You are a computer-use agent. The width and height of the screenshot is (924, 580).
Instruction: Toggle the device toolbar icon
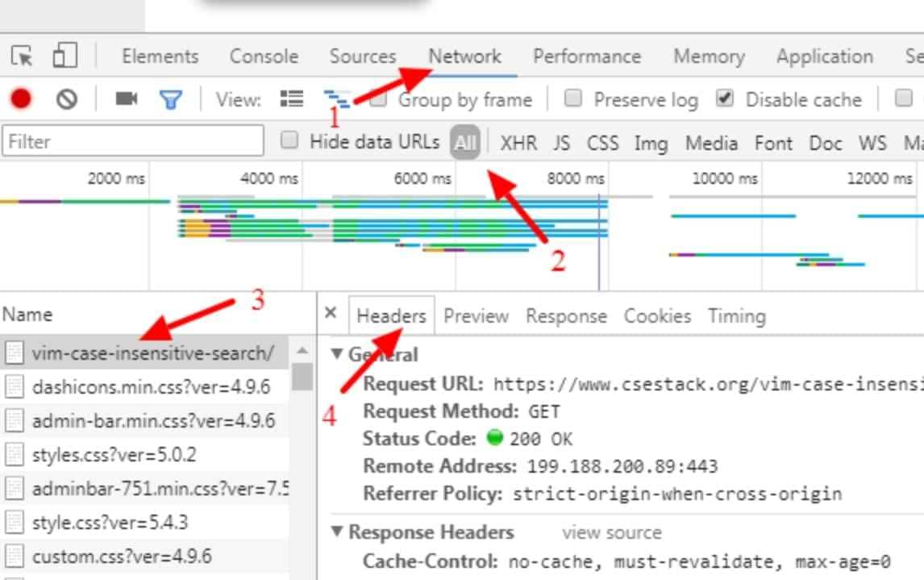65,56
